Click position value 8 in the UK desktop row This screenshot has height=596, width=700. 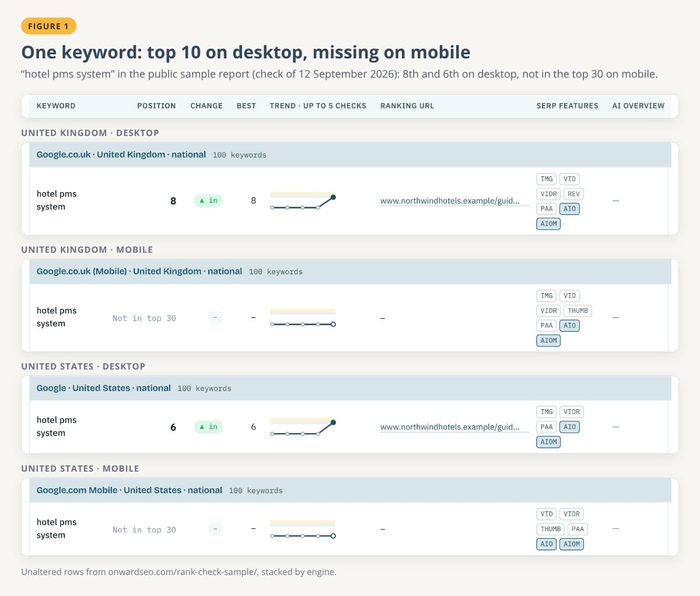pos(173,201)
